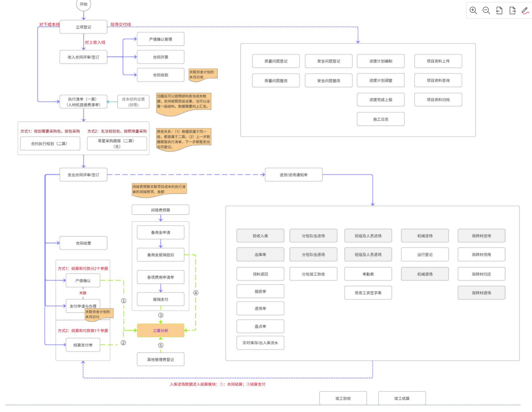The width and height of the screenshot is (532, 412).
Task: Select the 支出合同评审/签订 node
Action: (x=83, y=175)
